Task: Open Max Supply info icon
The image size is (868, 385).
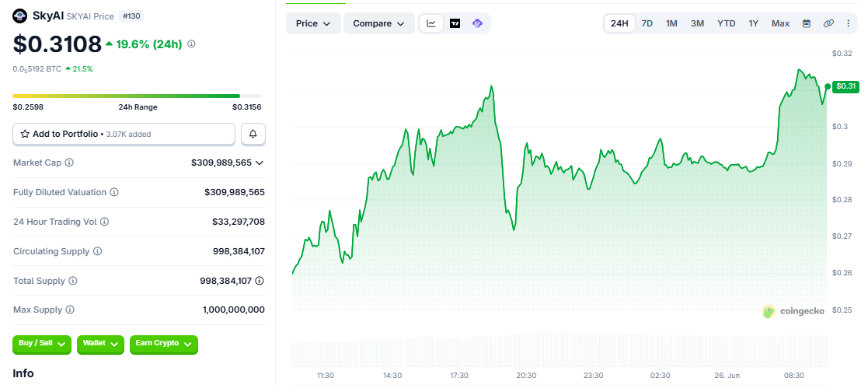Action: [70, 310]
